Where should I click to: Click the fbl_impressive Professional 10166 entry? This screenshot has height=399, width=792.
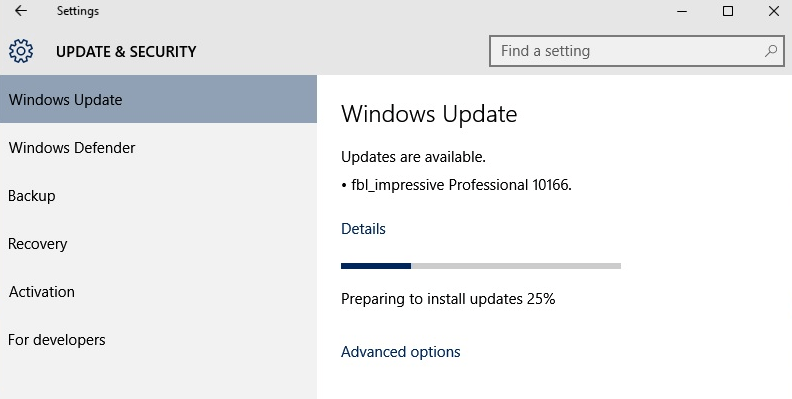pos(461,185)
